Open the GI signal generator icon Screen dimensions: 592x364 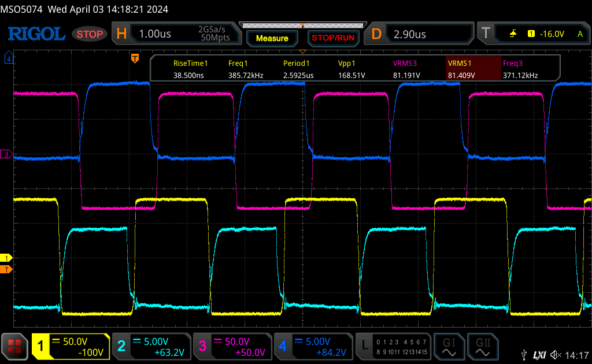coord(449,347)
